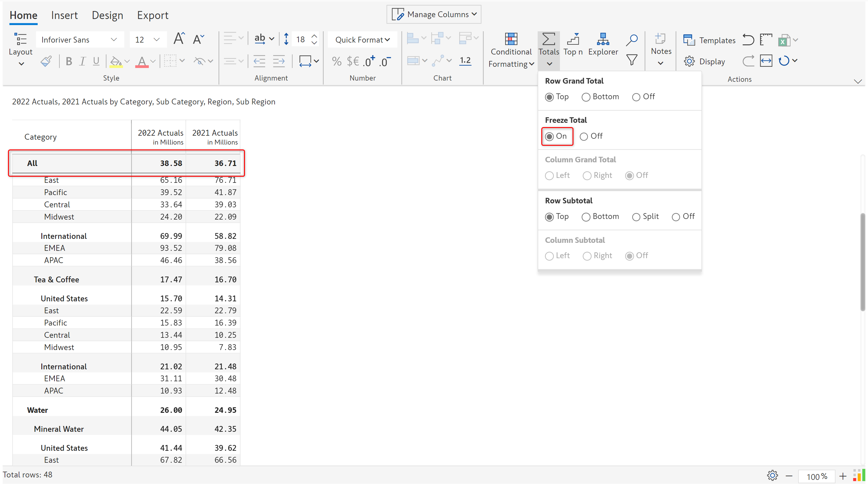Open the Display settings button
The width and height of the screenshot is (868, 486).
(x=704, y=61)
